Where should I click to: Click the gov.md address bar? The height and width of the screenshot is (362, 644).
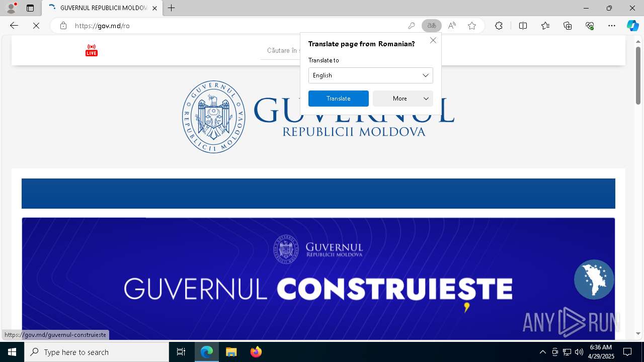click(x=236, y=26)
